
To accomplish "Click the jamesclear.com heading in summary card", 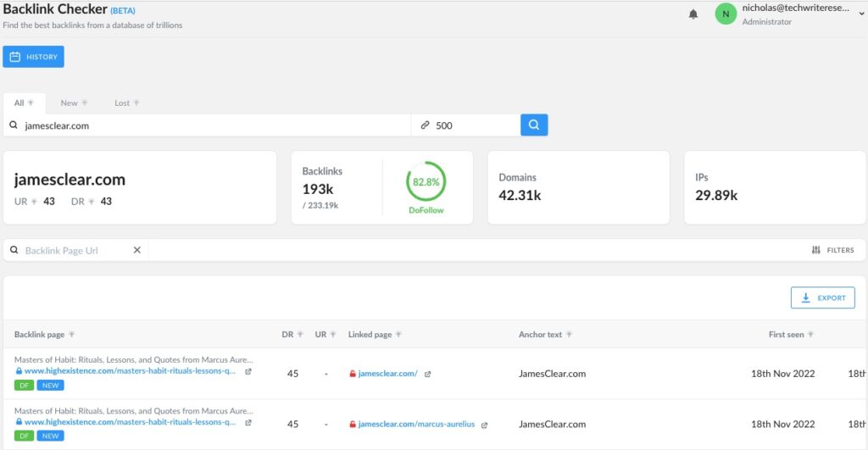I will pos(70,180).
